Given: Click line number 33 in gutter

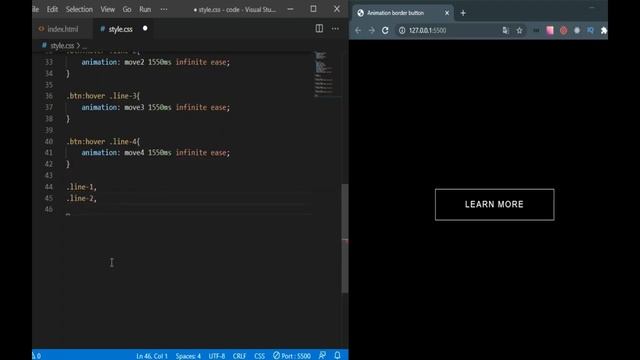Looking at the screenshot, I should point(49,62).
